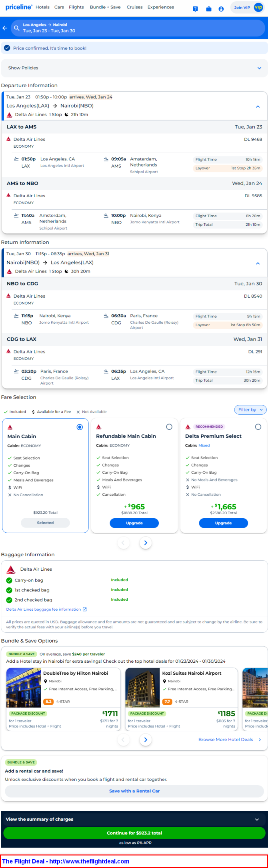Image resolution: width=268 pixels, height=868 pixels.
Task: Click the as low as 0% APR text
Action: pos(135,843)
